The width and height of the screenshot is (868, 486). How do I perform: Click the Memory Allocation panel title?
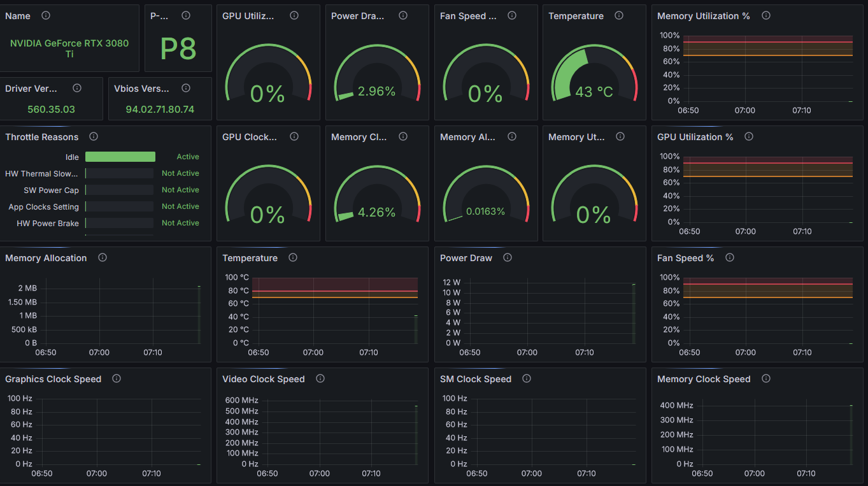[45, 258]
